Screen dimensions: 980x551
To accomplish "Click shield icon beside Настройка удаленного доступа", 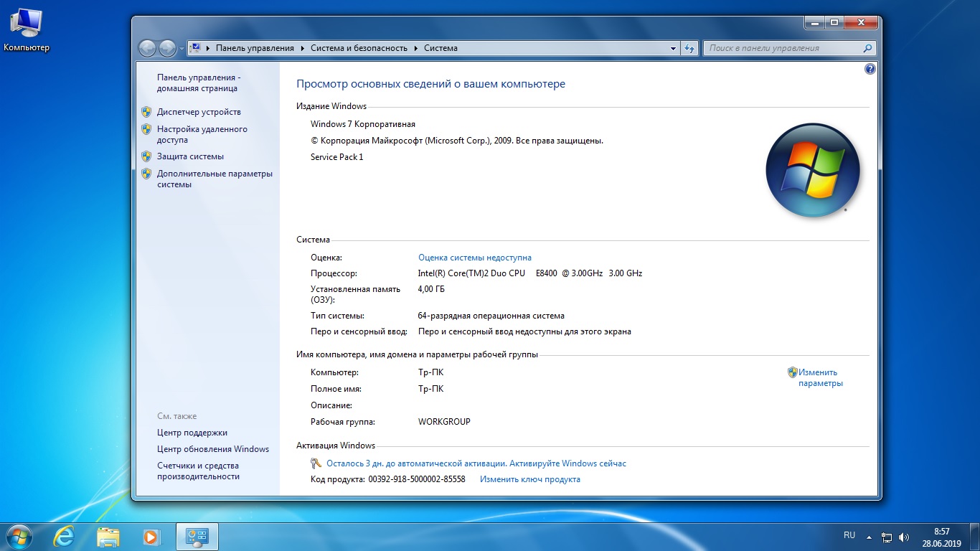I will [146, 129].
